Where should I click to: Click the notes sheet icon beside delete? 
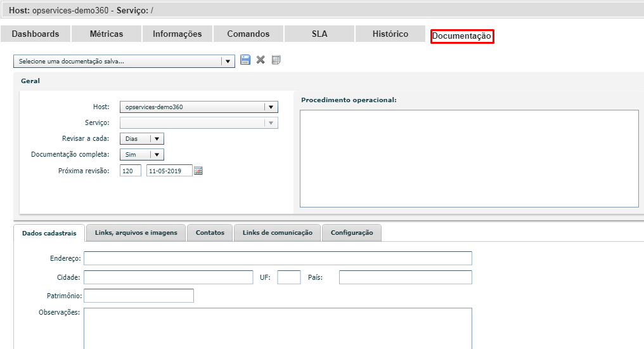(x=276, y=60)
